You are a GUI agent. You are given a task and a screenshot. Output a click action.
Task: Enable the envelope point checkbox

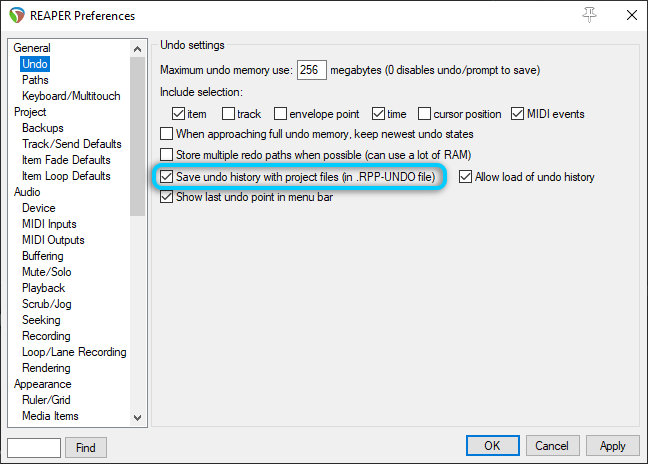click(280, 114)
